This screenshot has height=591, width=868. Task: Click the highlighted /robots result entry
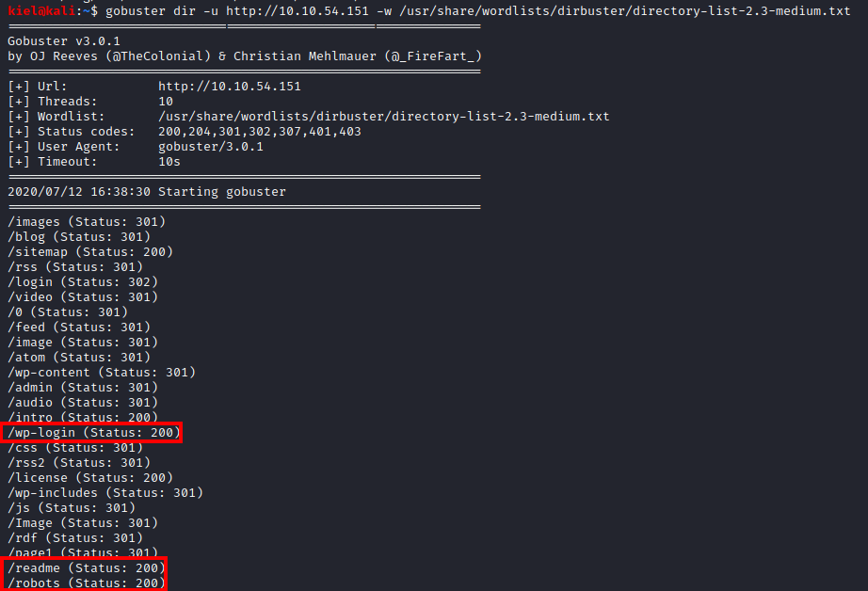[86, 583]
